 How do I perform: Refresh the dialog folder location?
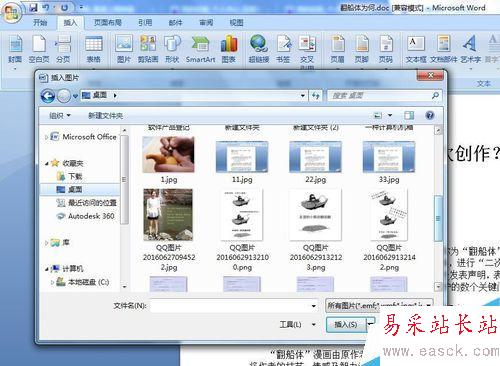coord(315,96)
